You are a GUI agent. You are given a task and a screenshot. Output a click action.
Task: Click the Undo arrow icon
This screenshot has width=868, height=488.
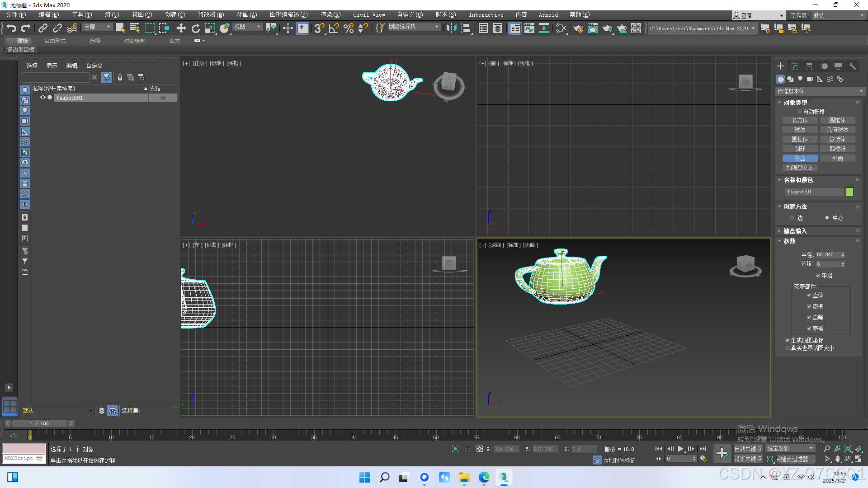(11, 28)
